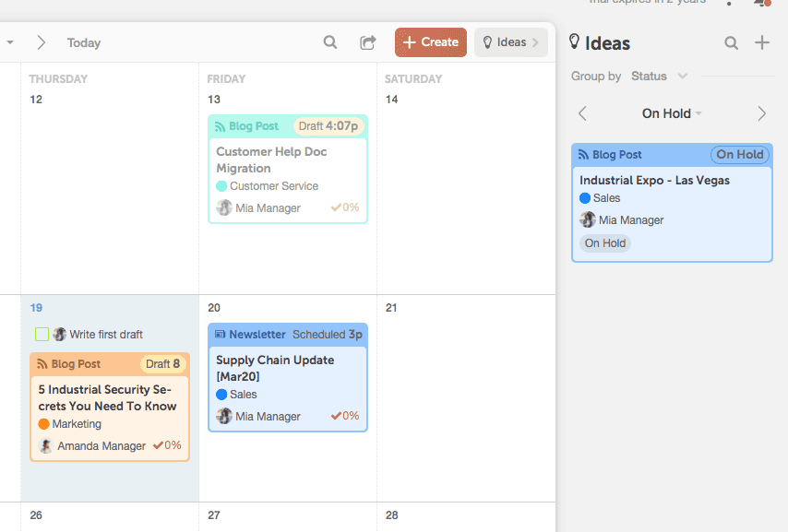Click the lightbulb icon beside the Ideas header
The width and height of the screenshot is (788, 532).
coord(573,42)
